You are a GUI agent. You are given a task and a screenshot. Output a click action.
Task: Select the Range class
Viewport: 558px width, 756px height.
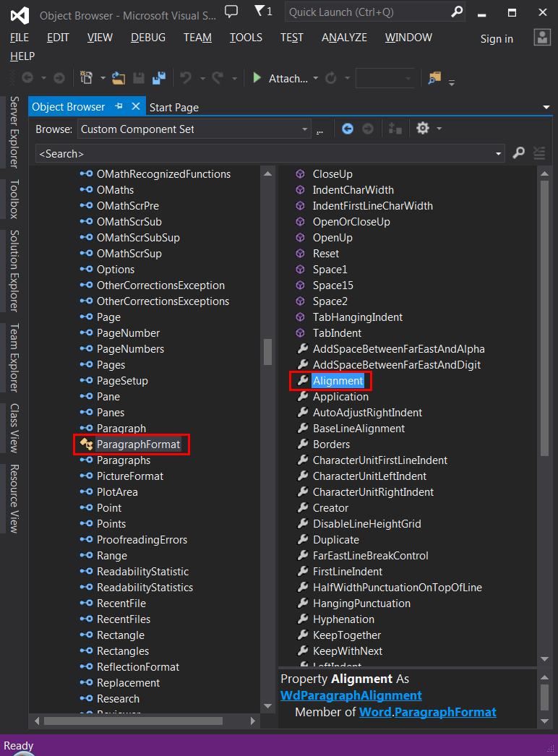click(112, 556)
